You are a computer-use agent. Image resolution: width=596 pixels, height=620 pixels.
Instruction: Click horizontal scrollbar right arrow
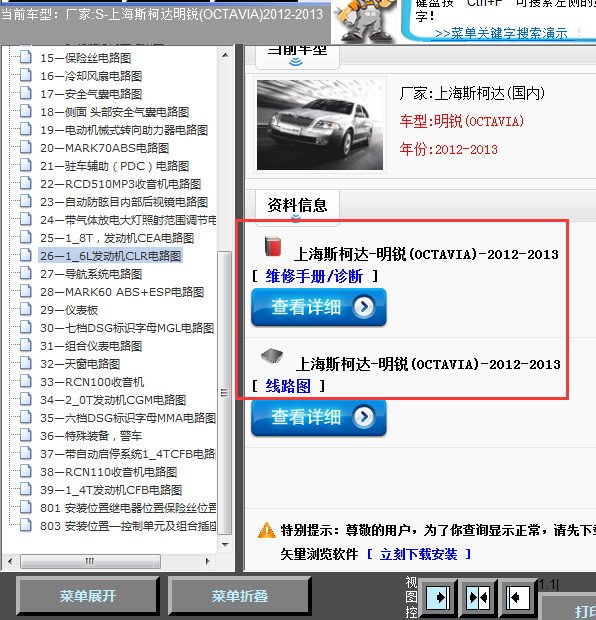coord(207,561)
